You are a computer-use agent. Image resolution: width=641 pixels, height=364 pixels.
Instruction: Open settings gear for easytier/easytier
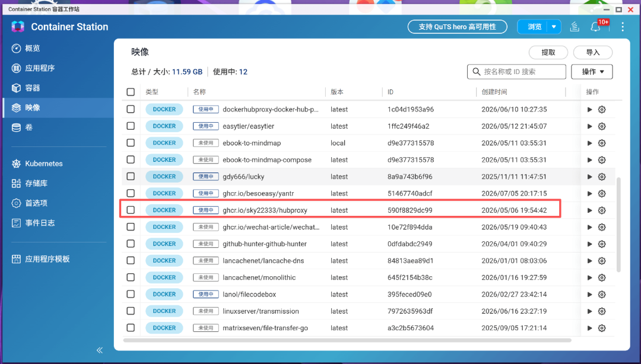coord(602,126)
